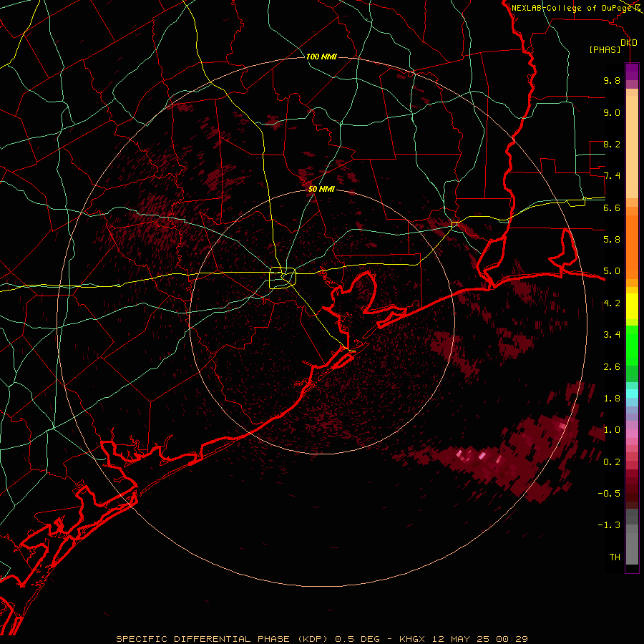Pick the cyan band of the color bar
644x644 pixels.
click(x=632, y=394)
